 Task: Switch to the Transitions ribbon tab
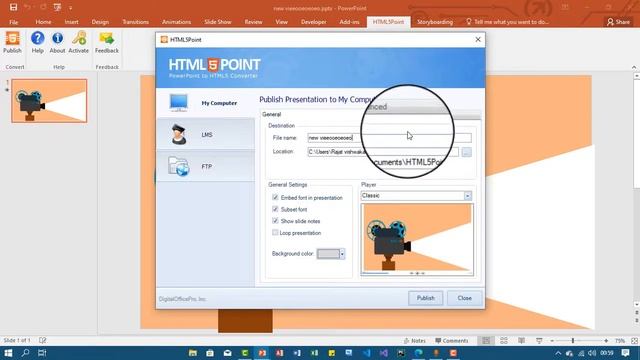[136, 22]
